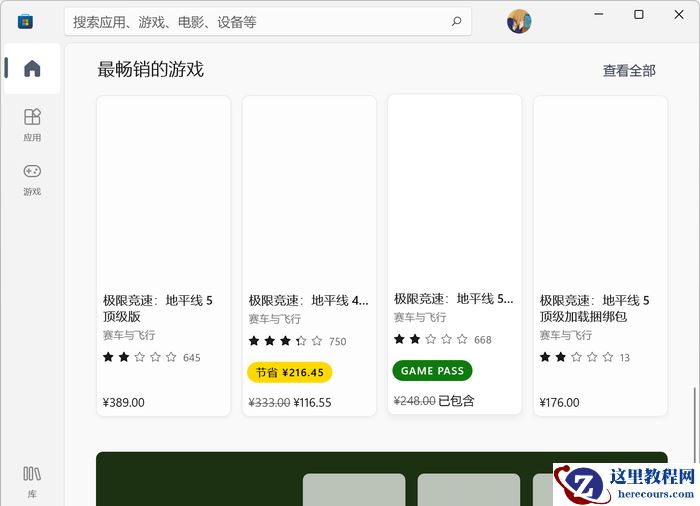This screenshot has height=506, width=700.
Task: Click 赛车与飞行 above the 13 rating
Action: 566,335
